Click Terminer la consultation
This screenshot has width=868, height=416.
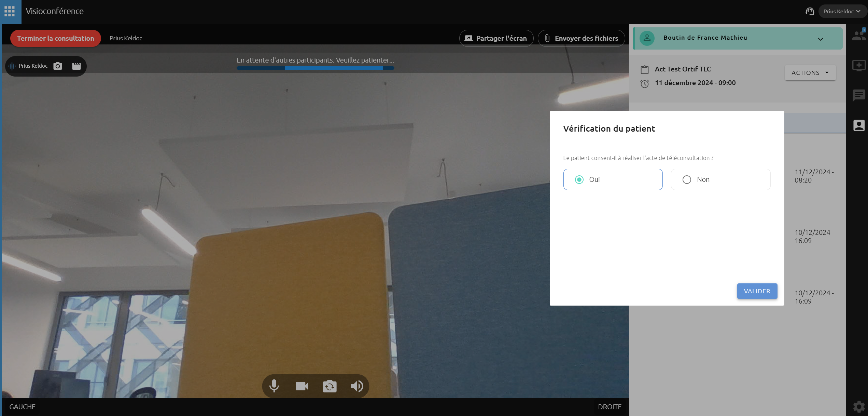tap(56, 38)
